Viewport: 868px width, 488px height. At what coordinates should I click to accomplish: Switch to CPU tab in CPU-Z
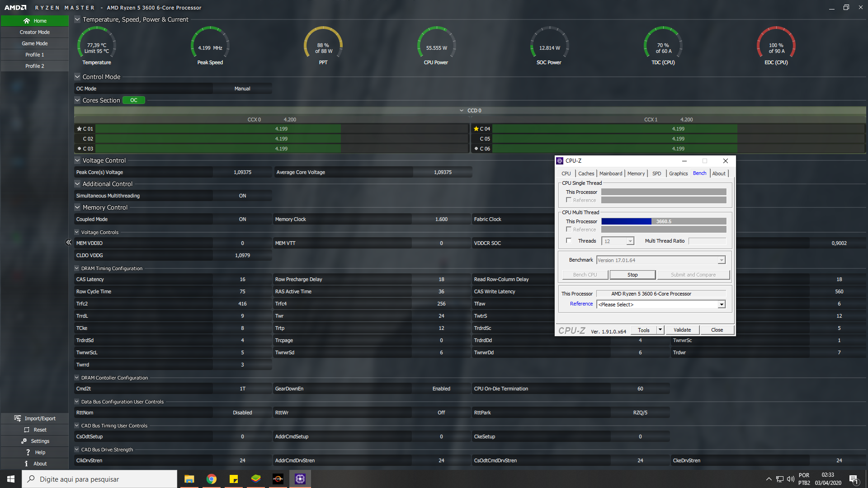566,174
